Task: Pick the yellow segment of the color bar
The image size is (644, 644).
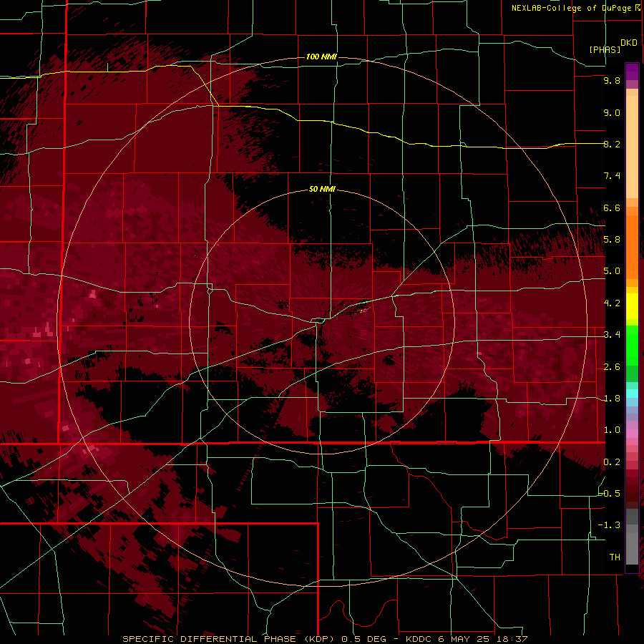Action: [632, 306]
